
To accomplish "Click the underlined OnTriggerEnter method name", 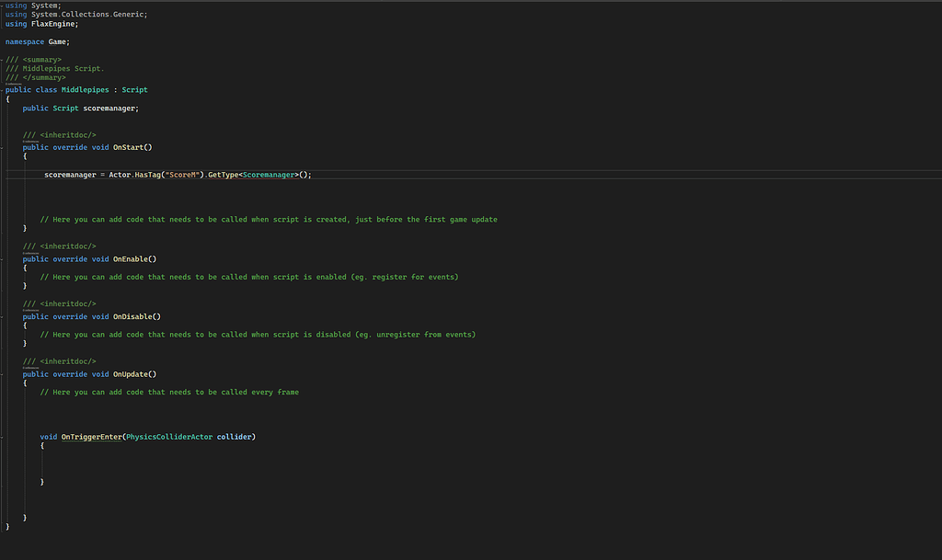I will click(93, 436).
